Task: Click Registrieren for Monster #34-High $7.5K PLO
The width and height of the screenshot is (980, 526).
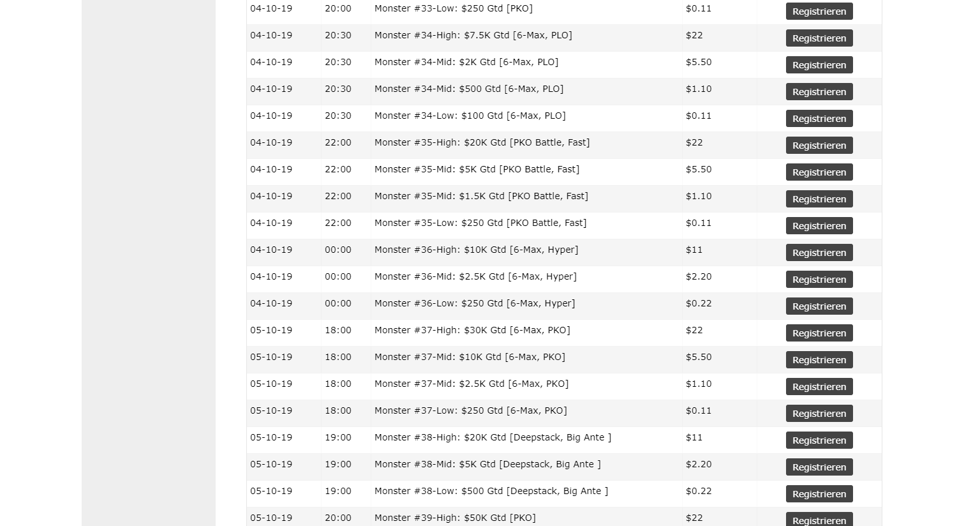Action: 819,38
